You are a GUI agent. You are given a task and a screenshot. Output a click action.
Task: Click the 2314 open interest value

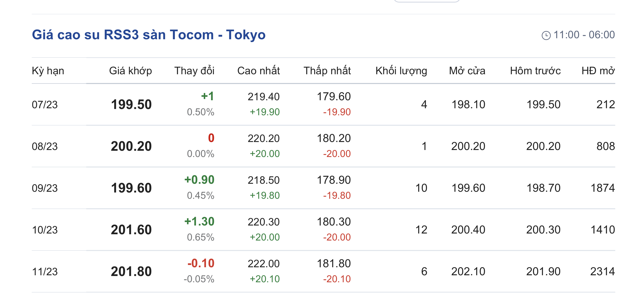click(x=602, y=271)
